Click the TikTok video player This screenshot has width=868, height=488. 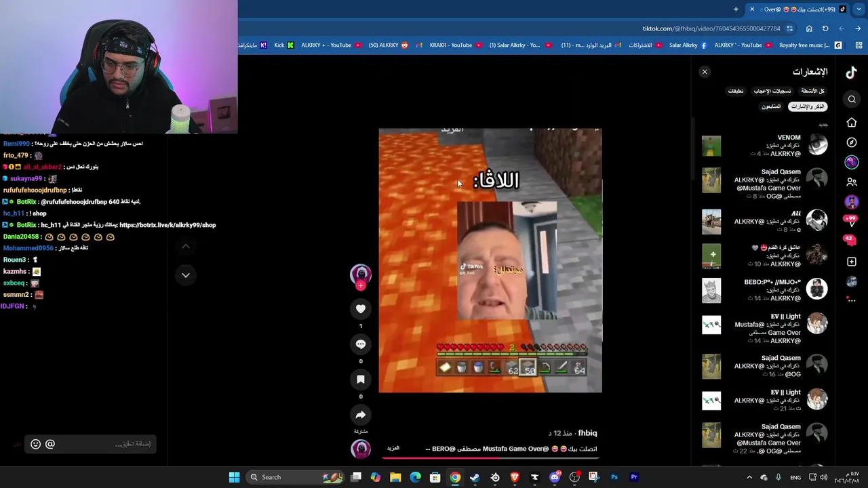(x=490, y=260)
